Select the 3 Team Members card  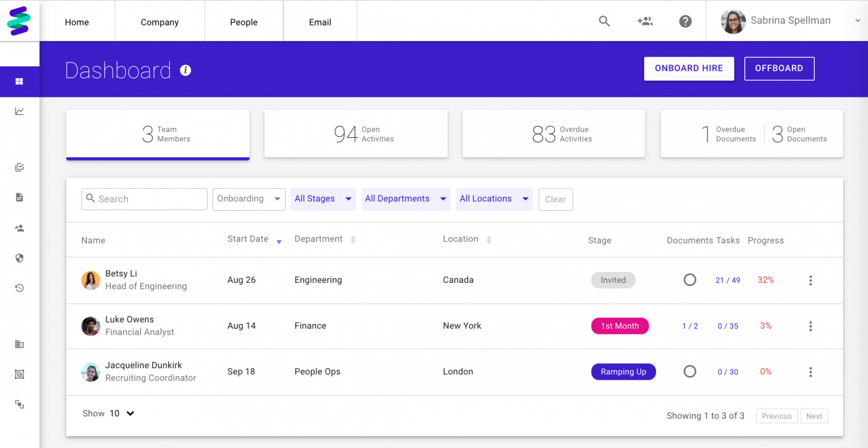tap(157, 135)
